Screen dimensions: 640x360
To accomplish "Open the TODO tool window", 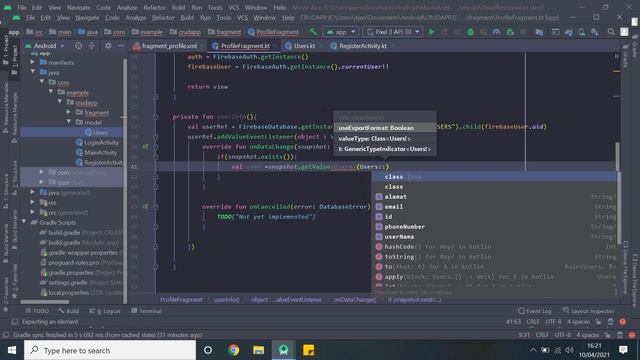I will [37, 311].
